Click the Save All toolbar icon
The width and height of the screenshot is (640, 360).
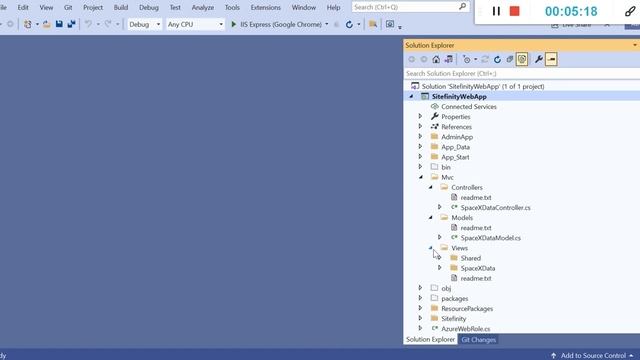click(x=71, y=24)
